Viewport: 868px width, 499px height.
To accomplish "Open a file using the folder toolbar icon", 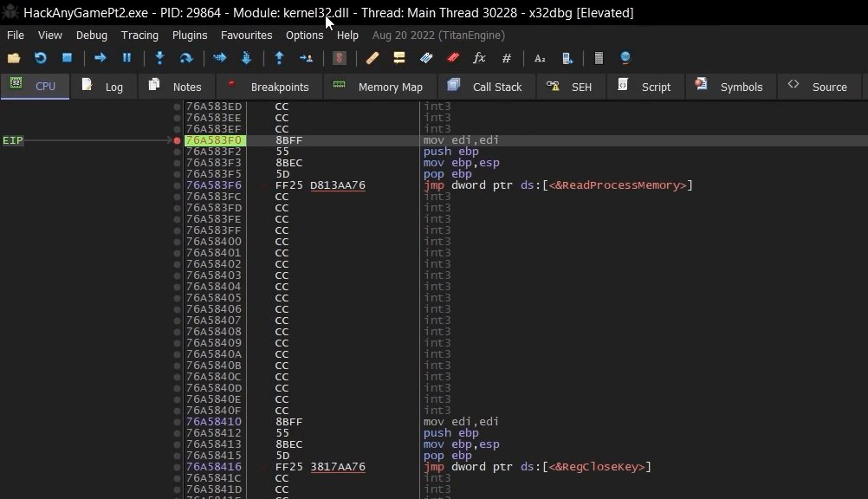I will click(x=12, y=57).
